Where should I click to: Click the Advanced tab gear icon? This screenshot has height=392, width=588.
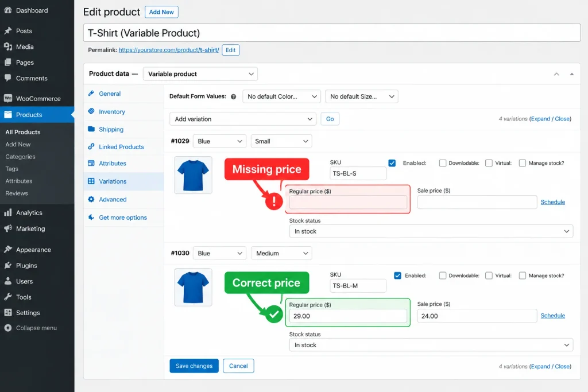point(91,199)
